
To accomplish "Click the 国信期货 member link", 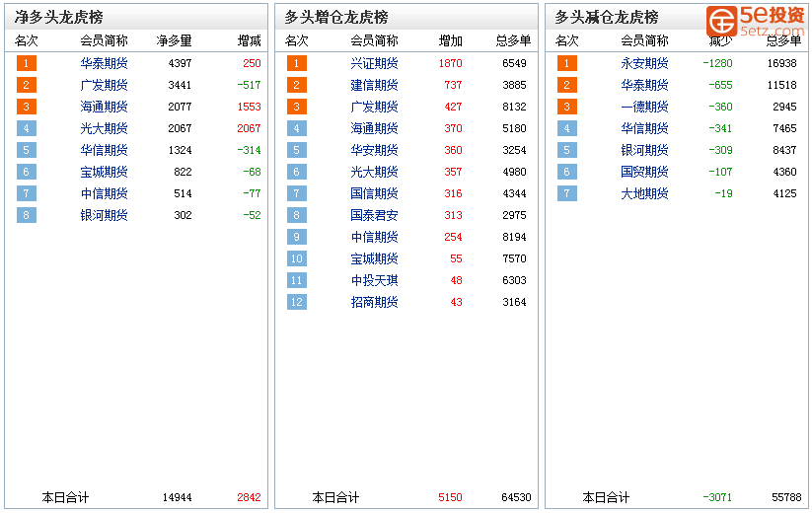I will pos(374,193).
